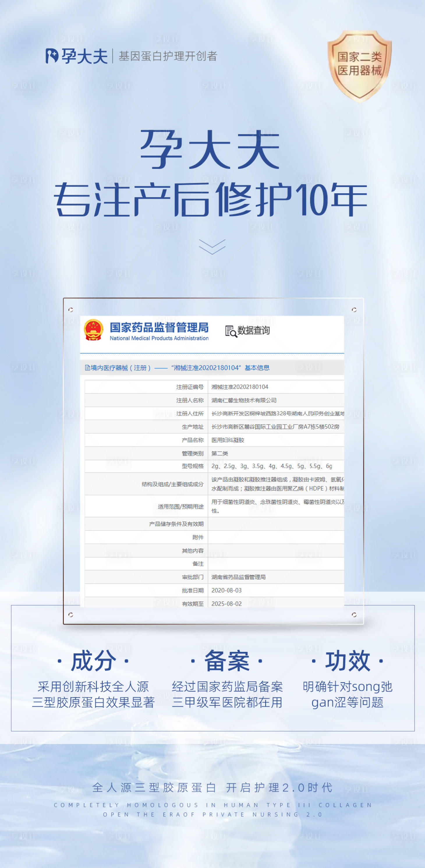Click the 全人源三型胶原蛋白 tagline at bottom
This screenshot has width=425, height=868.
154,787
